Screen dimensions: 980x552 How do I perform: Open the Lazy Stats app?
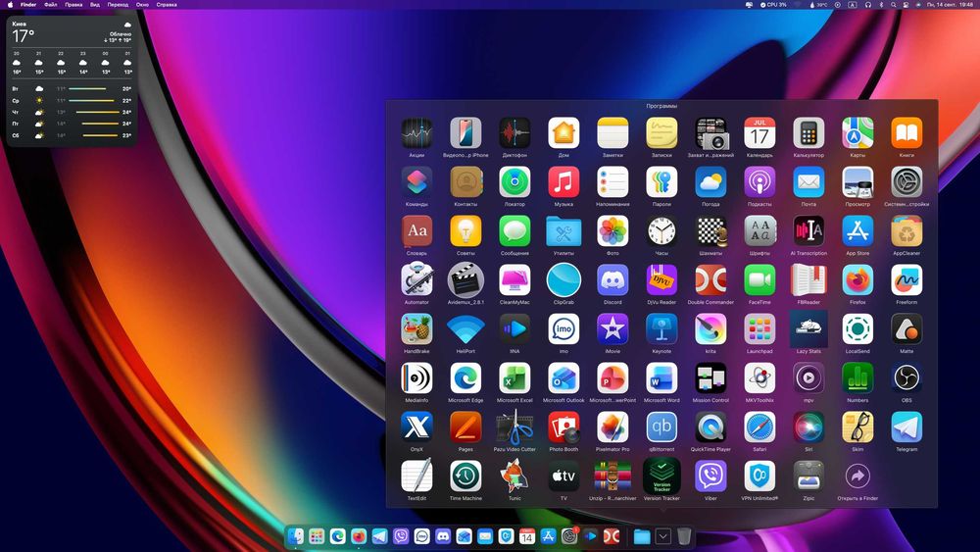pyautogui.click(x=808, y=328)
